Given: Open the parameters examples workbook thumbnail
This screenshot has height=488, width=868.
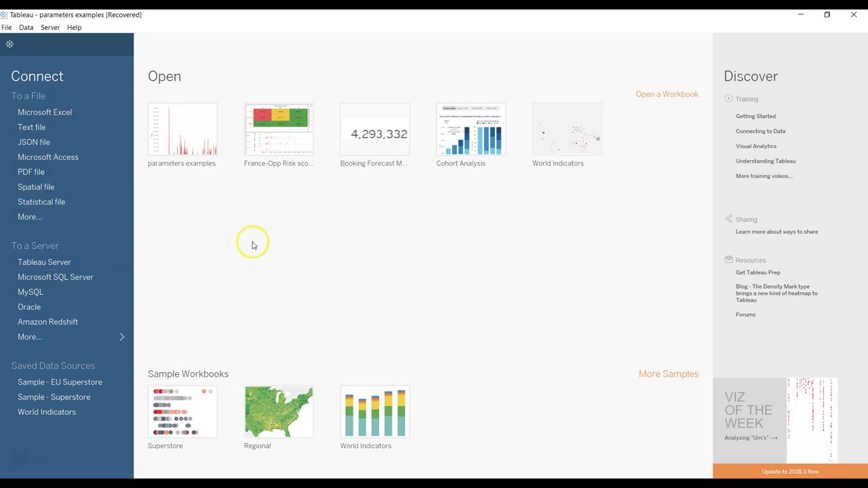Looking at the screenshot, I should tap(182, 129).
